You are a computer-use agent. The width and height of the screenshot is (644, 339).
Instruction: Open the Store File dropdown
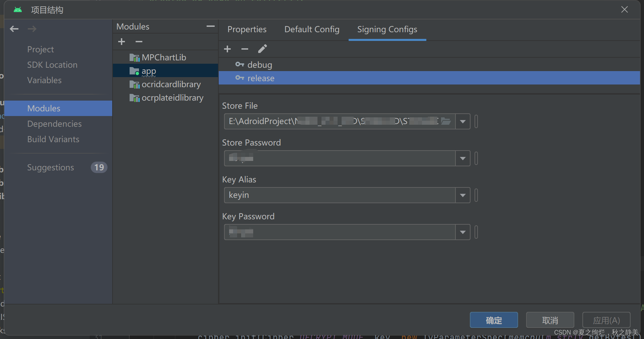pyautogui.click(x=462, y=121)
